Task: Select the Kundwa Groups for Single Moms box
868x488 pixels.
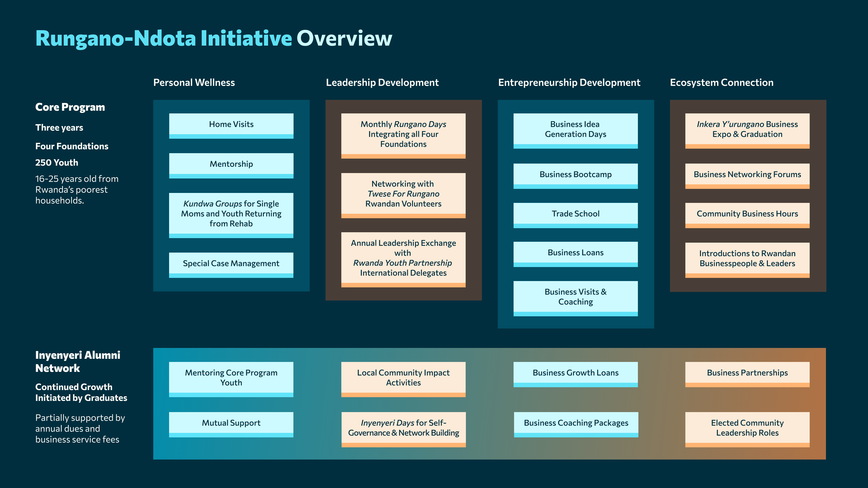Action: [x=231, y=215]
